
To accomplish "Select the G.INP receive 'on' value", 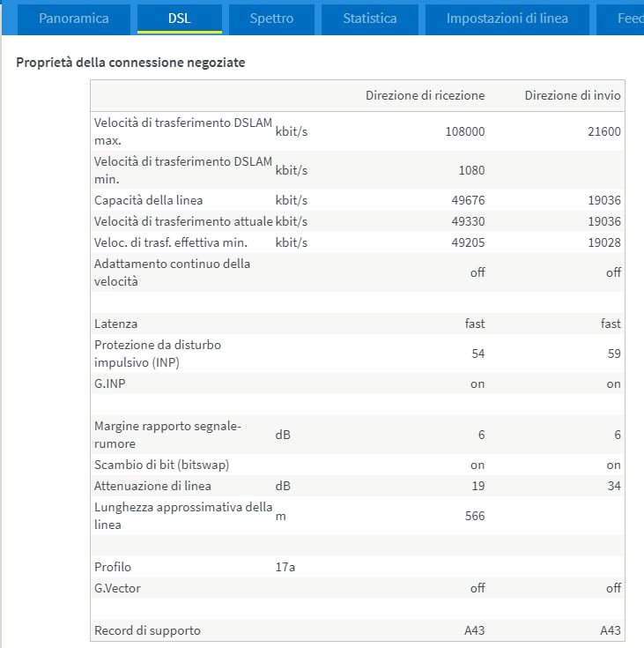I will (x=477, y=384).
